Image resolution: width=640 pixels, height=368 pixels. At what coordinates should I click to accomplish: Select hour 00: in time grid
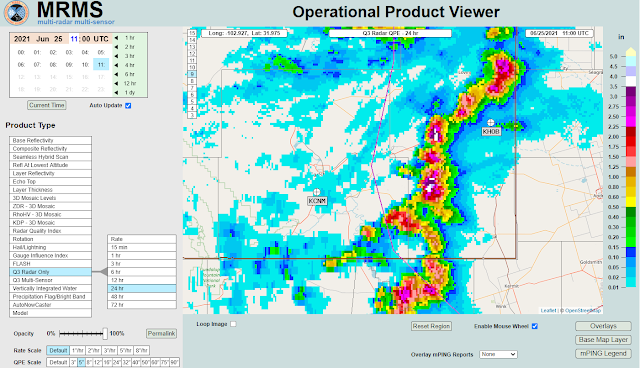pos(21,52)
